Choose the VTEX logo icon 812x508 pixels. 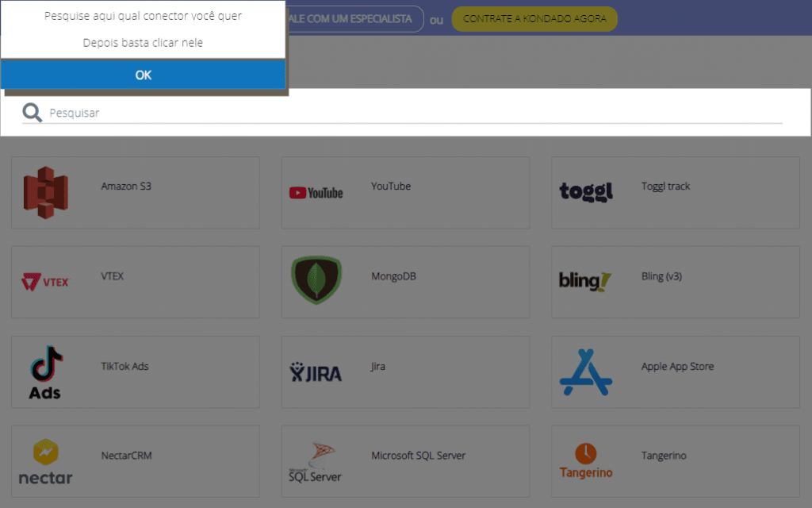pos(45,282)
